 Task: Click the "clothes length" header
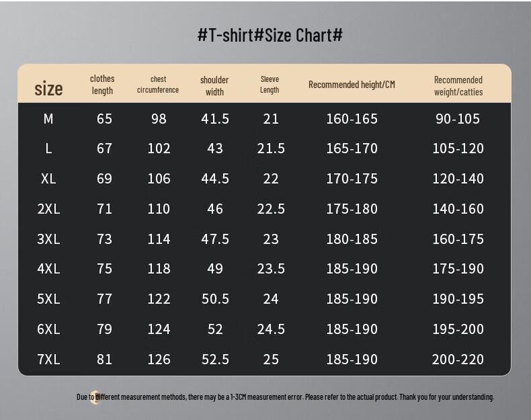click(102, 85)
